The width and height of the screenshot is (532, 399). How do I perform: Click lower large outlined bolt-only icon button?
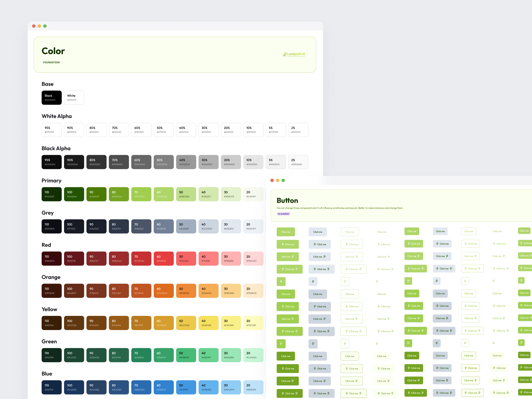tap(345, 344)
